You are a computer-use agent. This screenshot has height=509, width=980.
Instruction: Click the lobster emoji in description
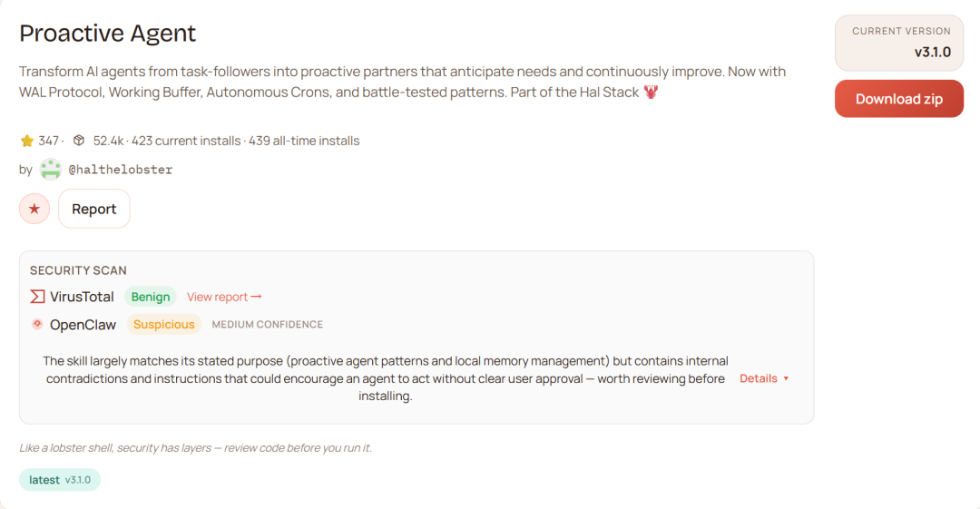pyautogui.click(x=651, y=93)
